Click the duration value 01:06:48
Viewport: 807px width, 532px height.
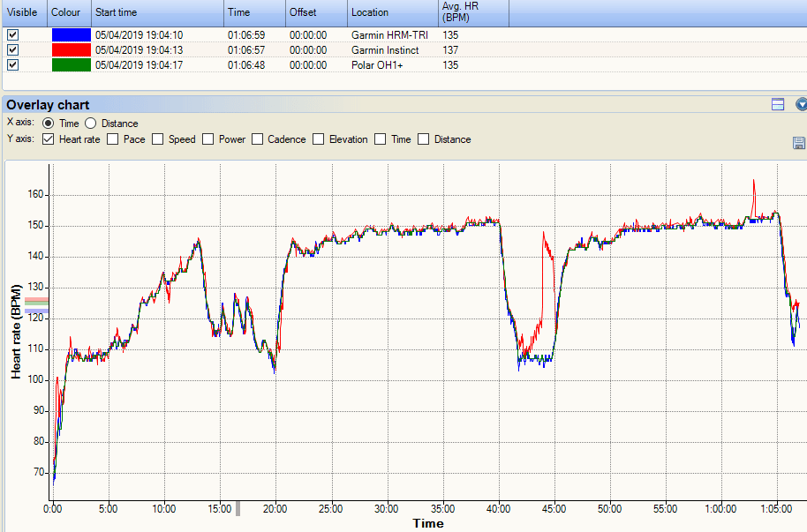tap(246, 64)
